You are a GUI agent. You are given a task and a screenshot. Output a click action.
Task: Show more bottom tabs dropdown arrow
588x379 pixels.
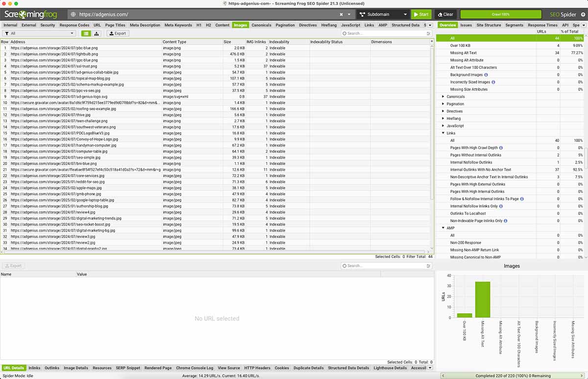(x=430, y=368)
